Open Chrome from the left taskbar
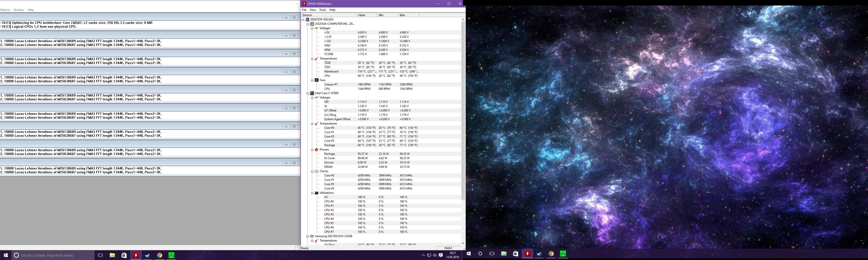Image resolution: width=868 pixels, height=260 pixels. [x=159, y=255]
